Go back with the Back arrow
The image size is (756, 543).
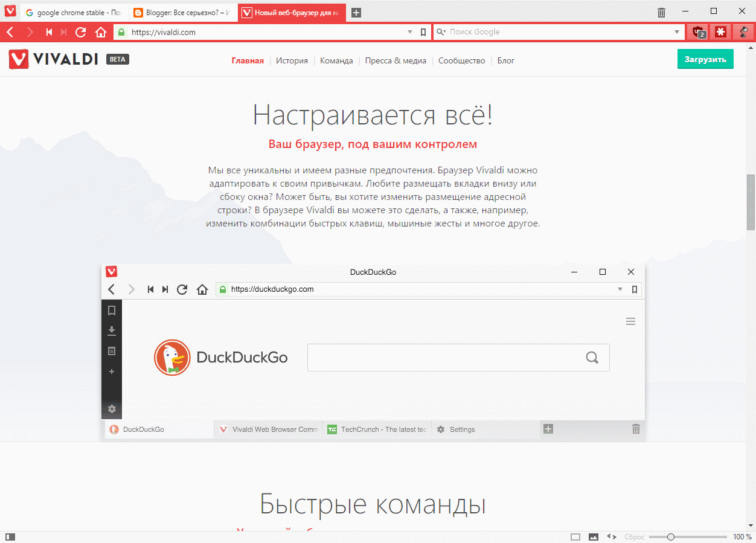point(10,32)
